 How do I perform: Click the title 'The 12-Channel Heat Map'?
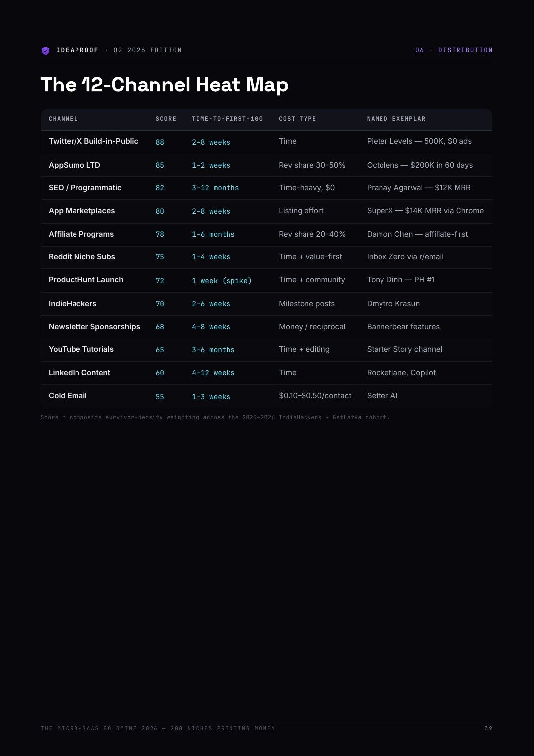[164, 84]
